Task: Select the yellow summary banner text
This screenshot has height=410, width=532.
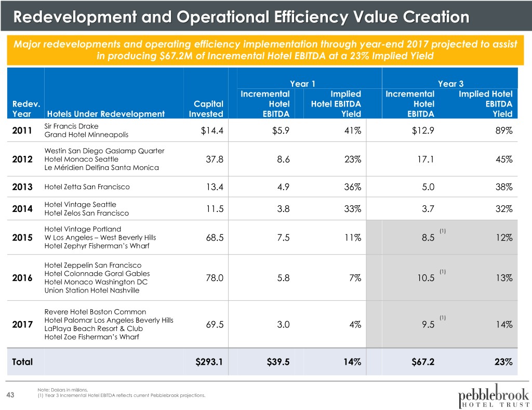Action: click(x=266, y=49)
